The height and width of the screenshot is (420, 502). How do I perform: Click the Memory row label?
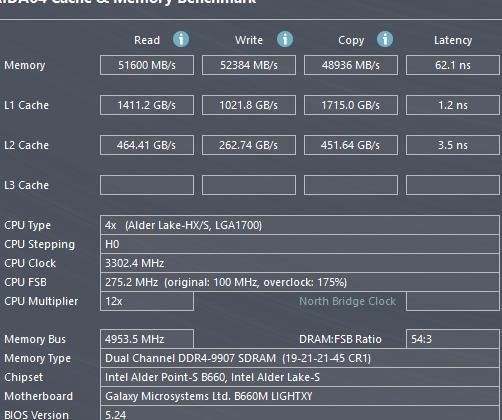tap(25, 65)
